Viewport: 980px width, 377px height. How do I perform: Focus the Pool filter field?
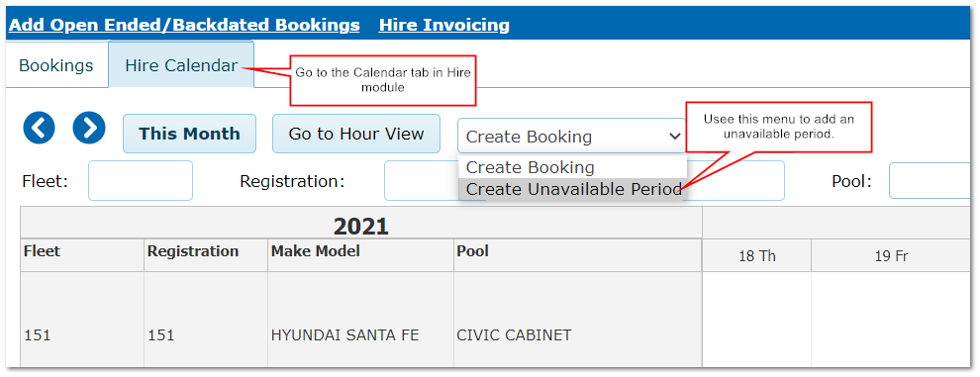931,181
